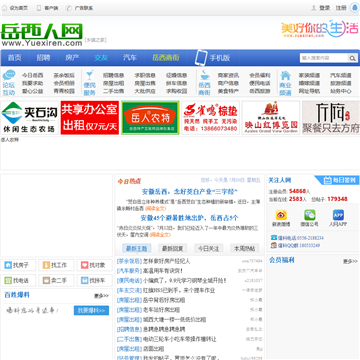Open headline 安徽岳西，念好茭白产业"三字经"
This screenshot has height=360, width=360.
pyautogui.click(x=189, y=192)
